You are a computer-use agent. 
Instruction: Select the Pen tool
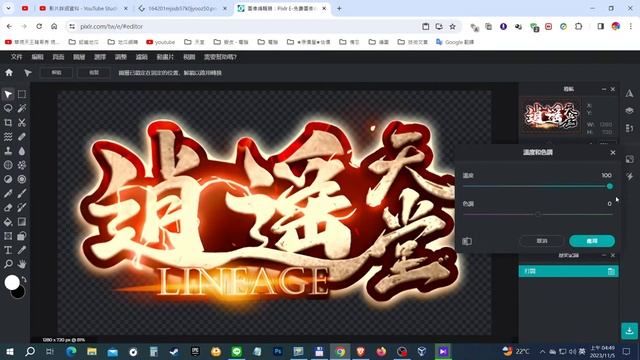point(8,193)
